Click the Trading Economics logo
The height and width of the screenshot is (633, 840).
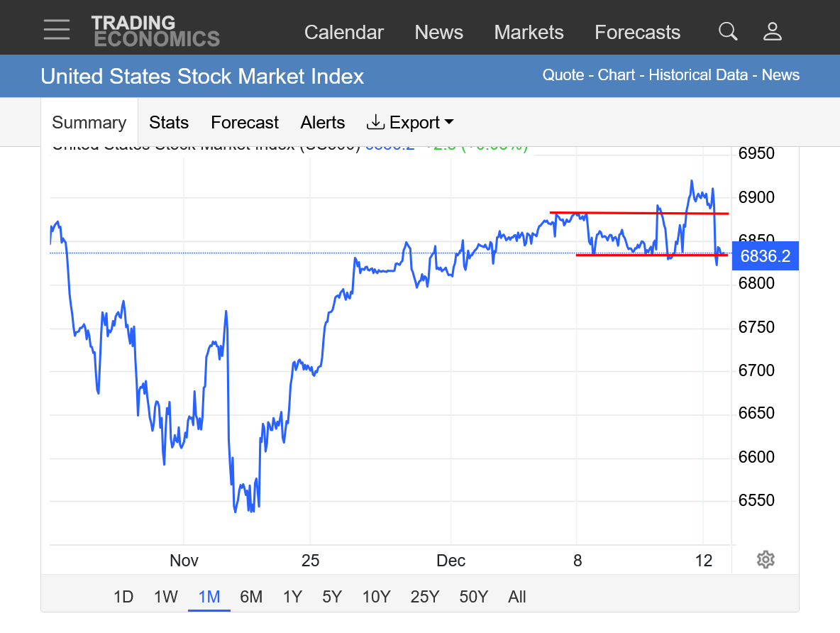155,31
